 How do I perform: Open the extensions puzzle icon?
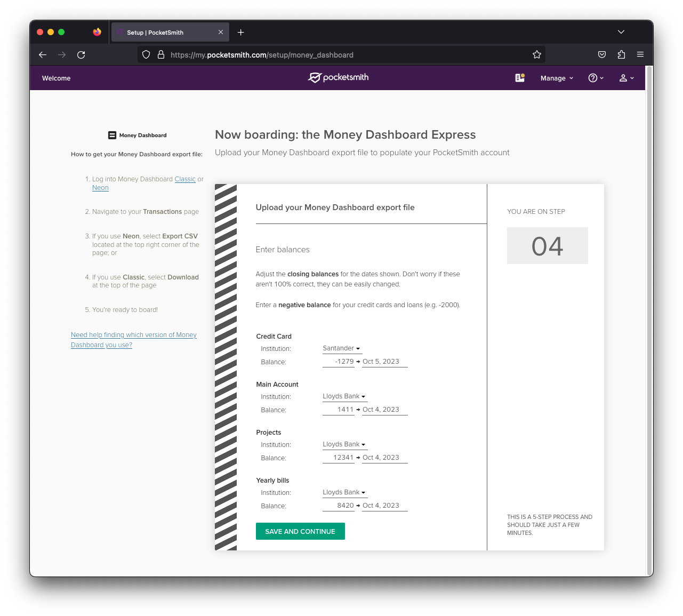[621, 54]
